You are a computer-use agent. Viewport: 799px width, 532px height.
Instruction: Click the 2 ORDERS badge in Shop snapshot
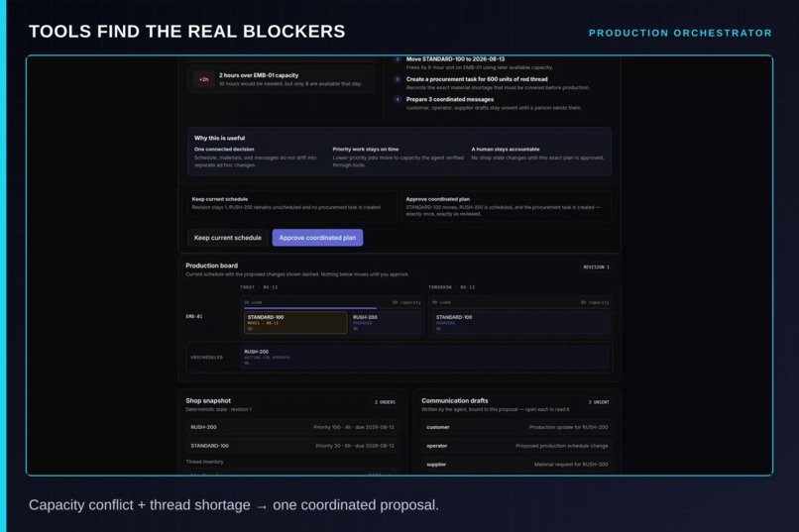[x=385, y=402]
